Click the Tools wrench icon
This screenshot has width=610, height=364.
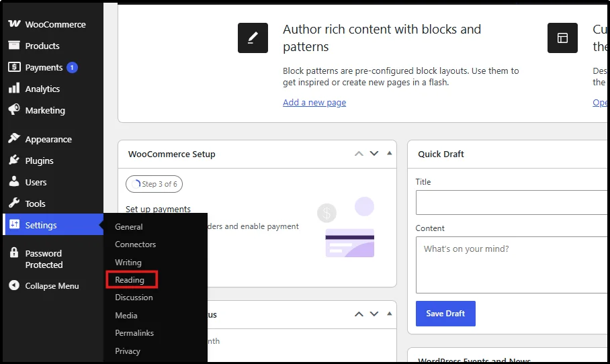coord(14,203)
